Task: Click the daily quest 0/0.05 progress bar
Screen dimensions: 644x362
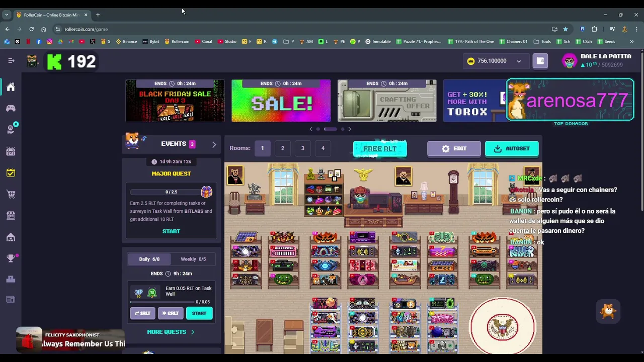Action: coord(163,302)
